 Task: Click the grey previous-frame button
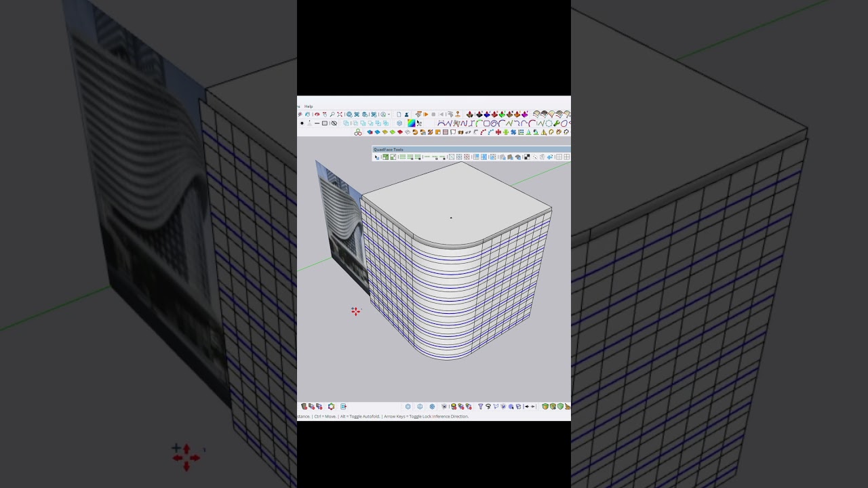click(441, 115)
